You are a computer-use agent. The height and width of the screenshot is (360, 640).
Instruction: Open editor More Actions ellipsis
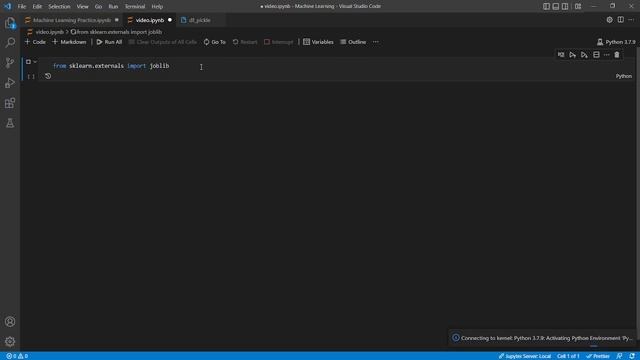pyautogui.click(x=631, y=20)
